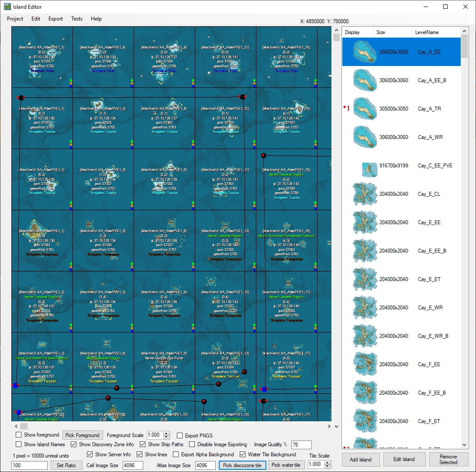Sort list by Size column header

click(x=393, y=32)
